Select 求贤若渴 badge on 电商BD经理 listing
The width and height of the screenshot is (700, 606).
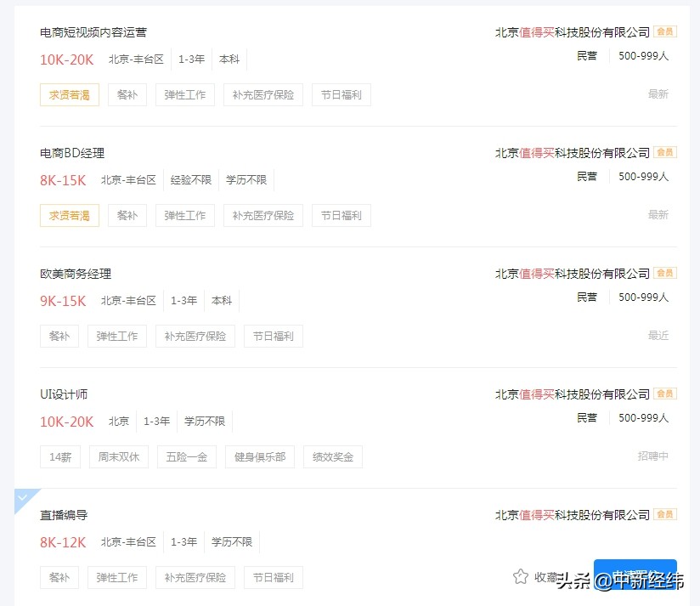(x=69, y=215)
